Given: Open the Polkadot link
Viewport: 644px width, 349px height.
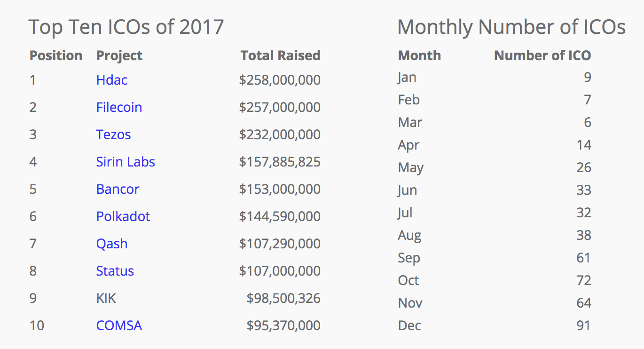Looking at the screenshot, I should tap(123, 216).
